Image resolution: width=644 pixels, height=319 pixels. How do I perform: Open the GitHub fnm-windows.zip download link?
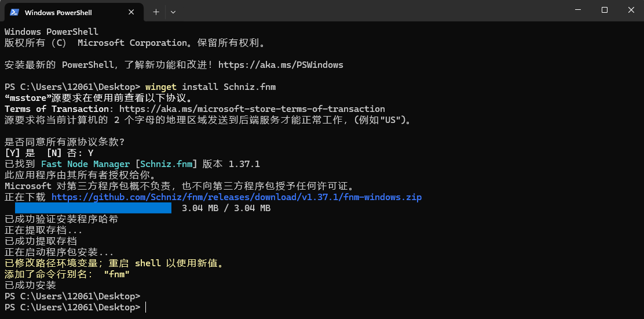tap(236, 197)
